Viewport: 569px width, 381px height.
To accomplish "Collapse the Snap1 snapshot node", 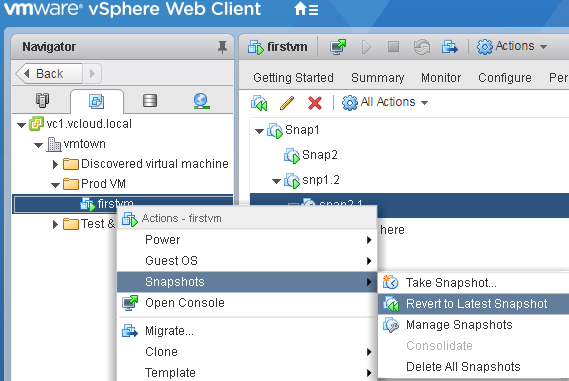I will pyautogui.click(x=259, y=131).
